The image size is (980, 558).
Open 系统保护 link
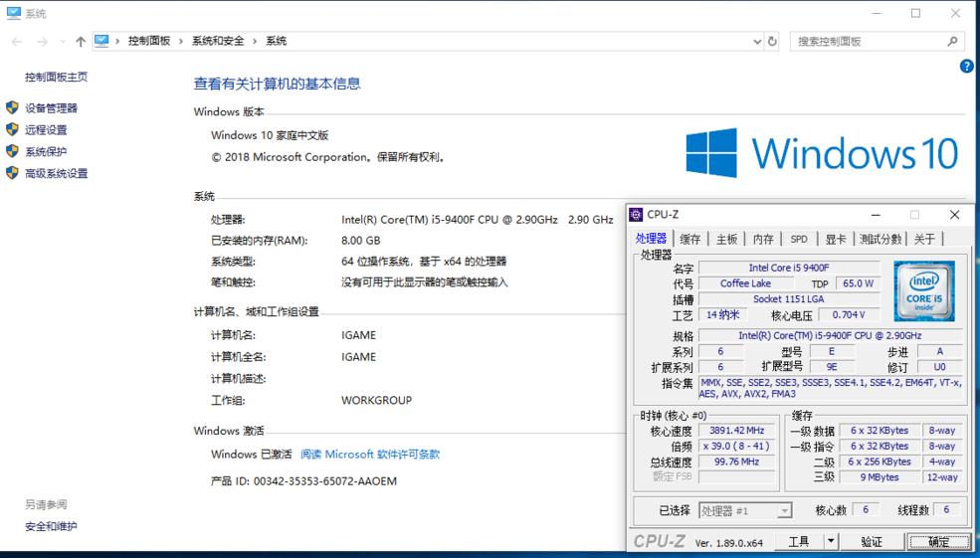[46, 152]
